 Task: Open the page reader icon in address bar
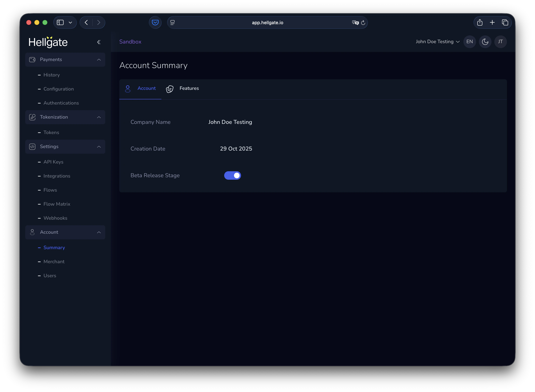tap(172, 22)
